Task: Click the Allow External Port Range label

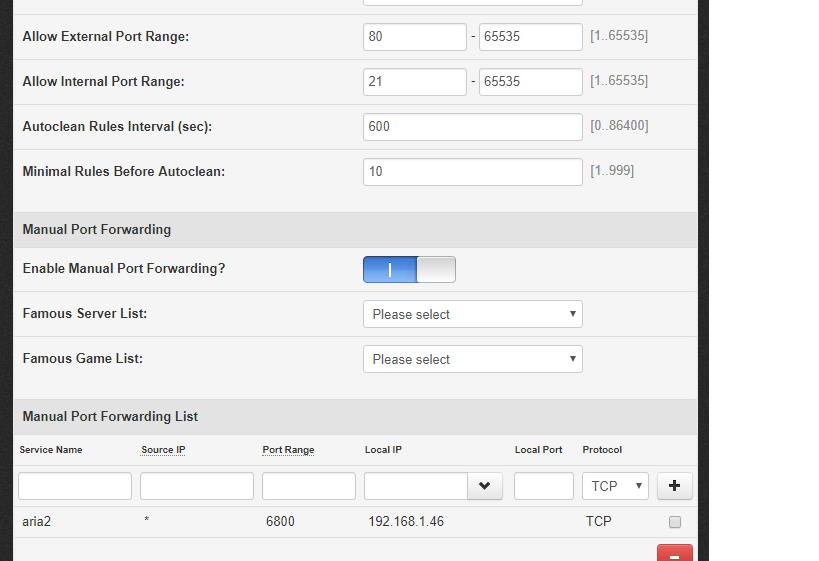Action: 106,37
